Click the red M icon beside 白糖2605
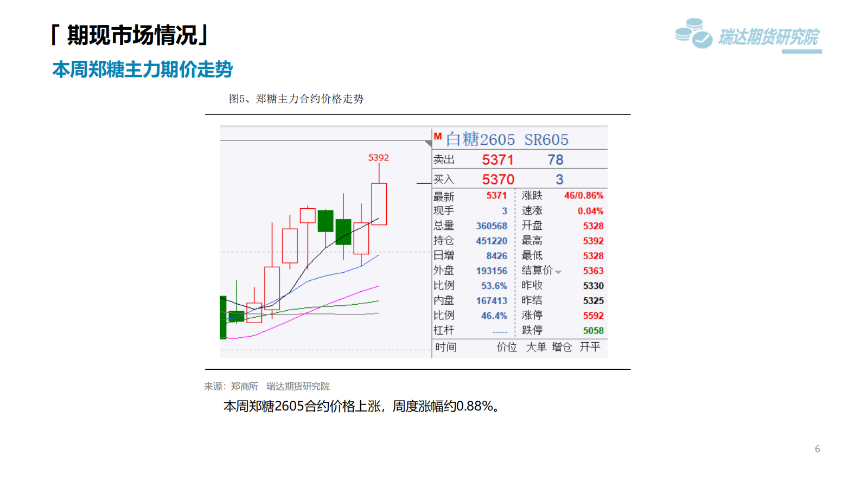The image size is (868, 488). [x=438, y=137]
